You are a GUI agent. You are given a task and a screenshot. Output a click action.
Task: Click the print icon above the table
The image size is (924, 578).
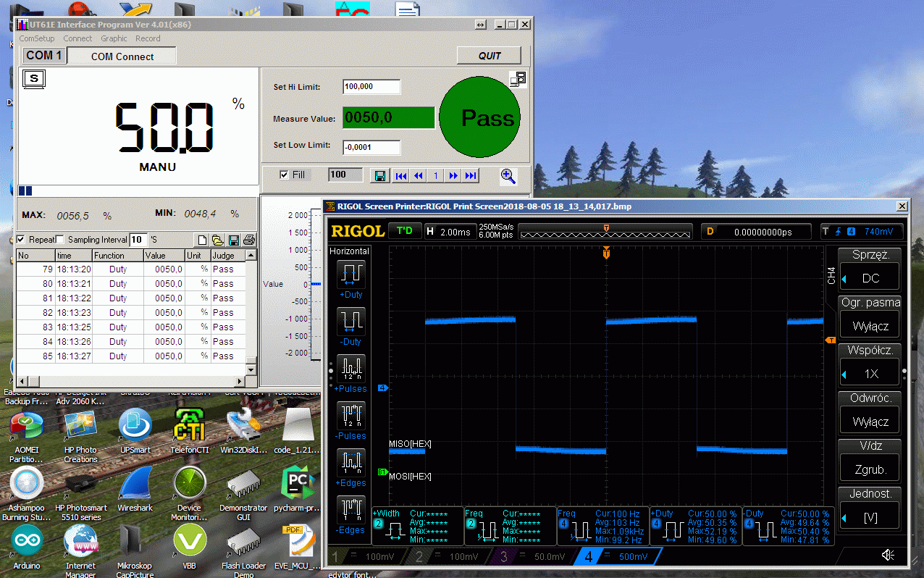click(249, 240)
